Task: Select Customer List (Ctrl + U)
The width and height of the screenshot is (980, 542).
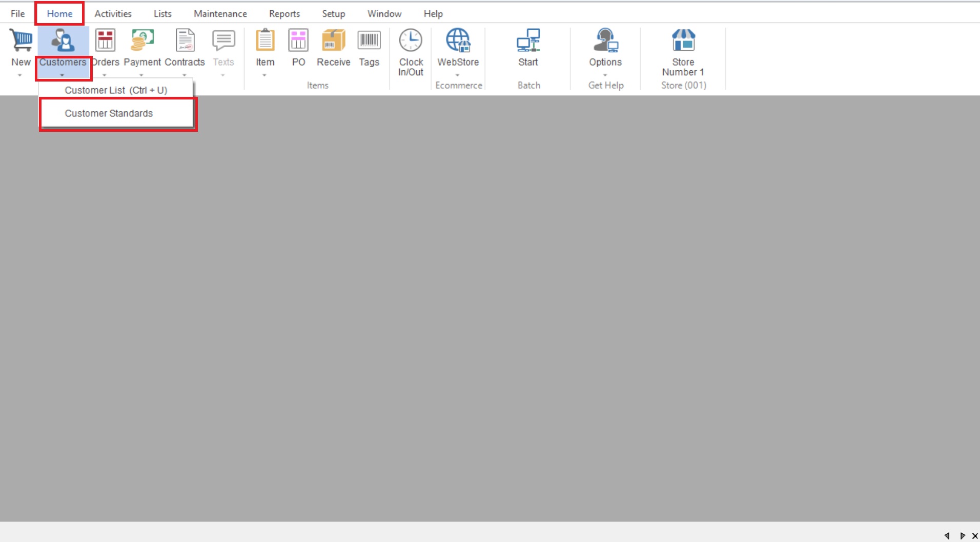Action: pos(116,90)
